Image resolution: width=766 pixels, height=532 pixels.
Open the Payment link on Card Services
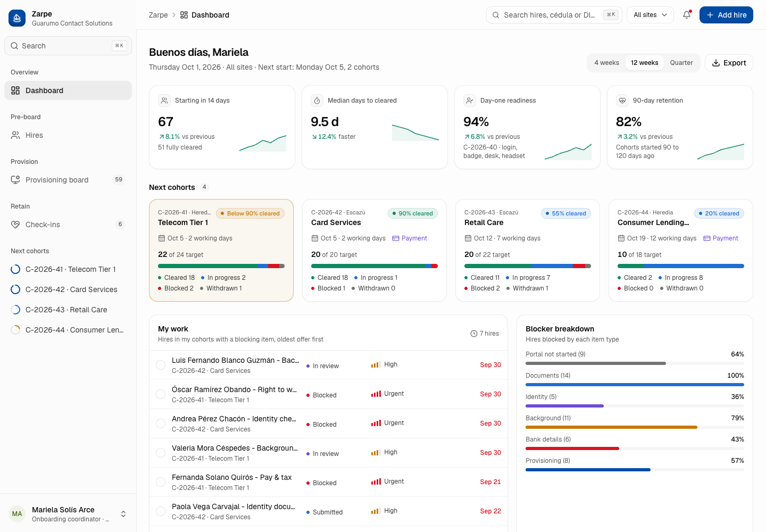[x=410, y=238]
